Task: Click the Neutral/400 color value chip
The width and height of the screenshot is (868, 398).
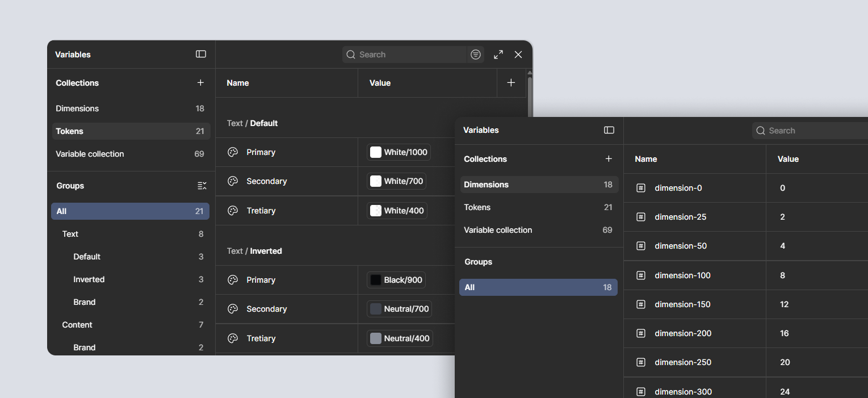Action: pyautogui.click(x=400, y=338)
